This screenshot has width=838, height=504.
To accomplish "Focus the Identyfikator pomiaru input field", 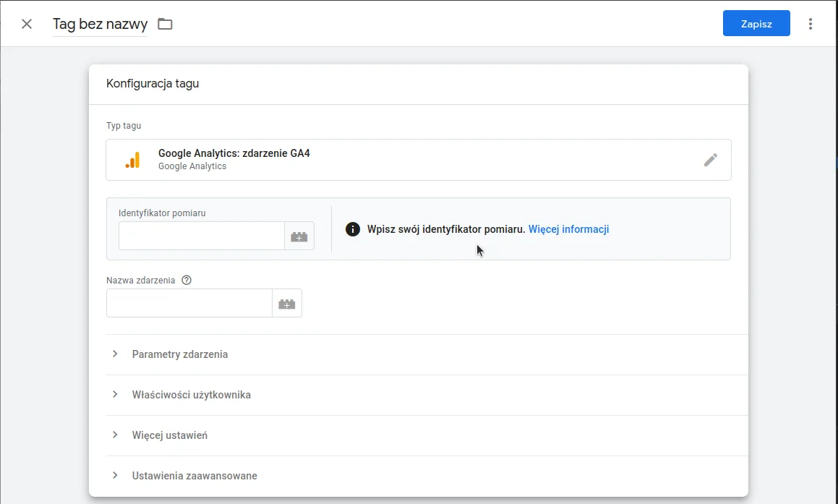I will pyautogui.click(x=202, y=236).
